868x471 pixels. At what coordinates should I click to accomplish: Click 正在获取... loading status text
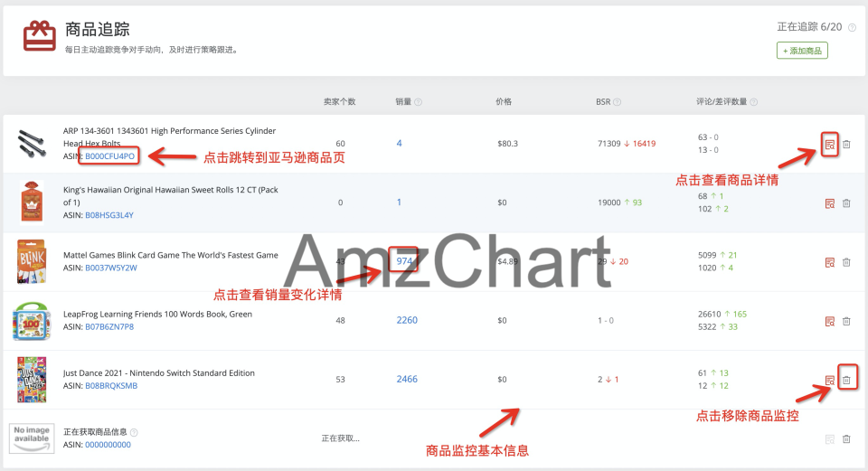341,438
